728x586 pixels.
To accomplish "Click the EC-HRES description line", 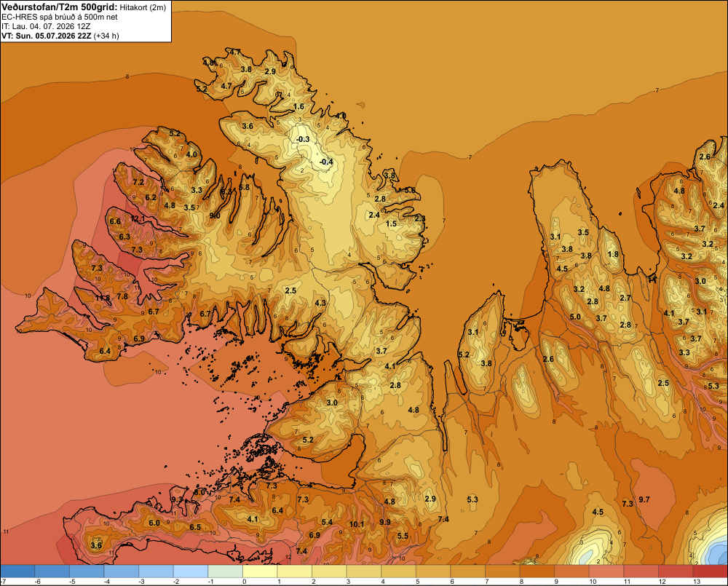I will (60, 17).
